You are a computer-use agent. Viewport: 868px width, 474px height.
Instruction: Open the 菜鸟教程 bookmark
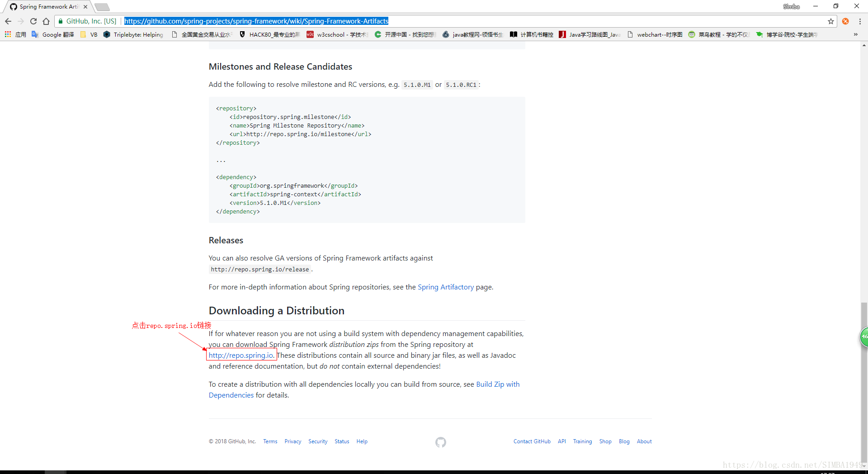719,34
